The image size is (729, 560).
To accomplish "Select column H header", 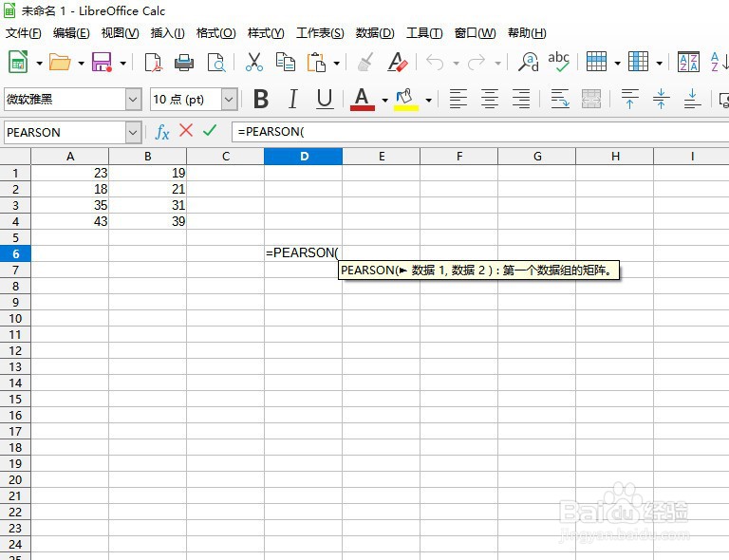I will pyautogui.click(x=615, y=157).
